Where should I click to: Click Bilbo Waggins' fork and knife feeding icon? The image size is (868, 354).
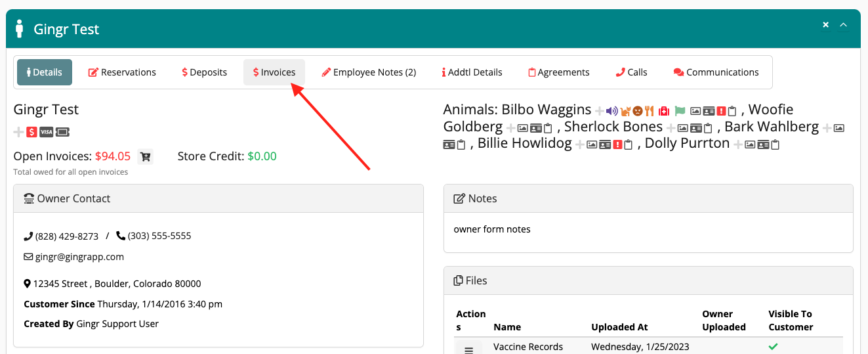pos(650,111)
